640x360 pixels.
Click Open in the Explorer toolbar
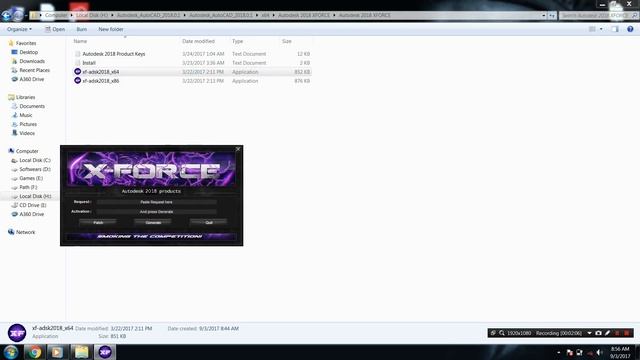click(x=55, y=29)
